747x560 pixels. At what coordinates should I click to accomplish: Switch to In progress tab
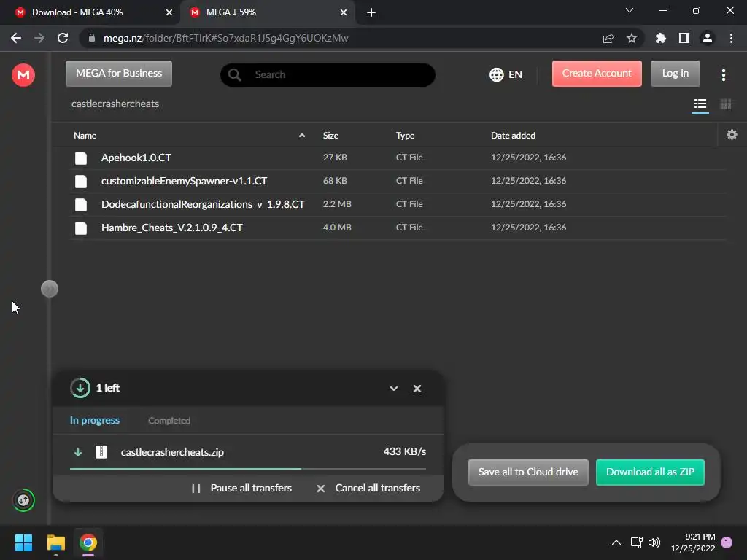tap(94, 420)
